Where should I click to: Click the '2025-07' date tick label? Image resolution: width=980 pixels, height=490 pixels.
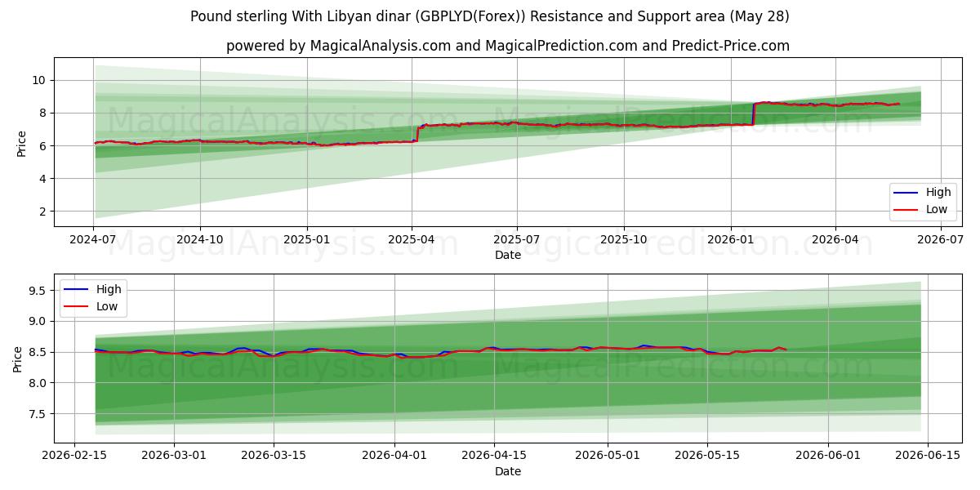point(517,240)
